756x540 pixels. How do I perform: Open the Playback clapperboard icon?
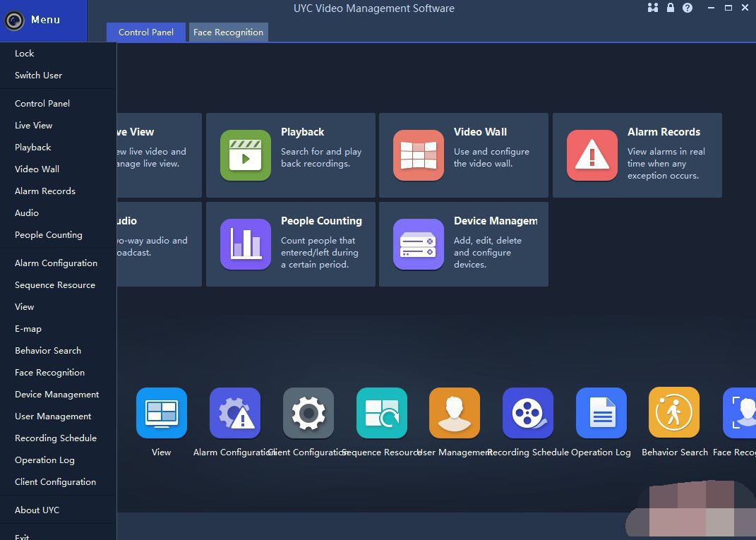tap(246, 155)
